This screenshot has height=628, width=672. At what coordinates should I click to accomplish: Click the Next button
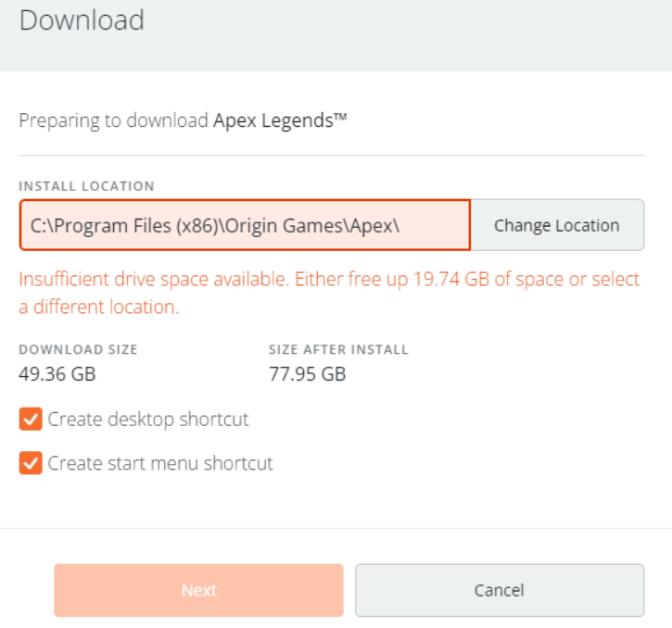[198, 590]
